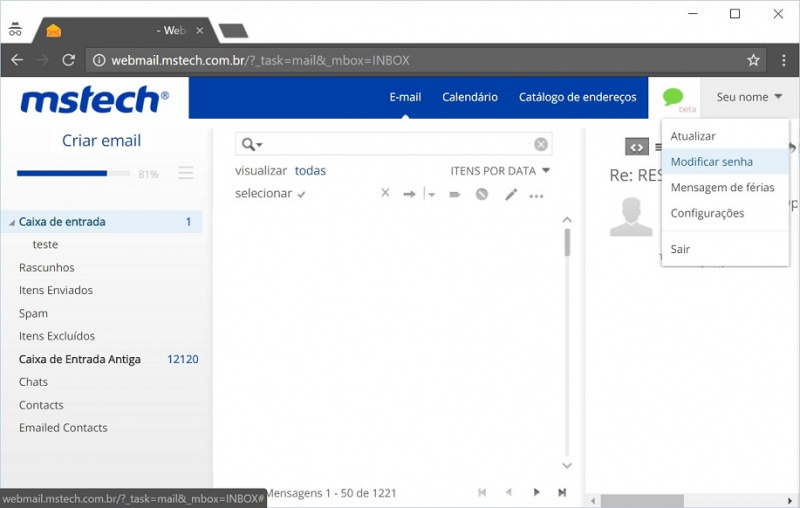Image resolution: width=800 pixels, height=508 pixels.
Task: Click the 81% storage quota bar
Action: pos(73,173)
